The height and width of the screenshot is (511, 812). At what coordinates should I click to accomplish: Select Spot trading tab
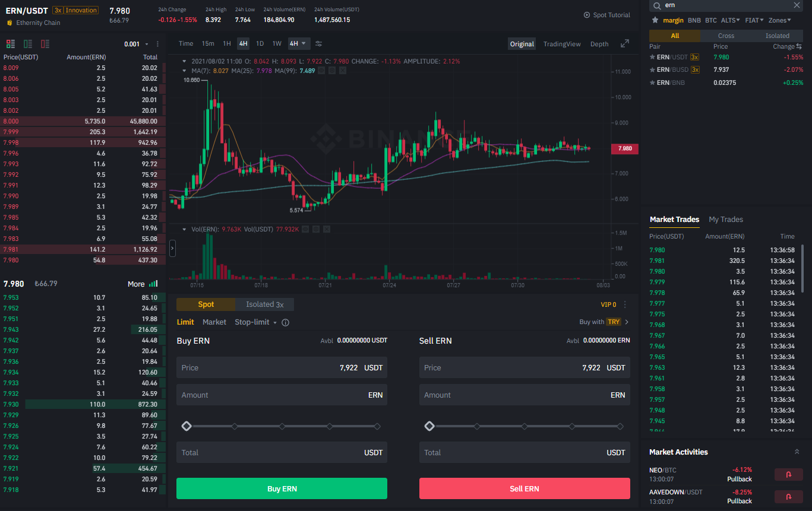click(206, 304)
